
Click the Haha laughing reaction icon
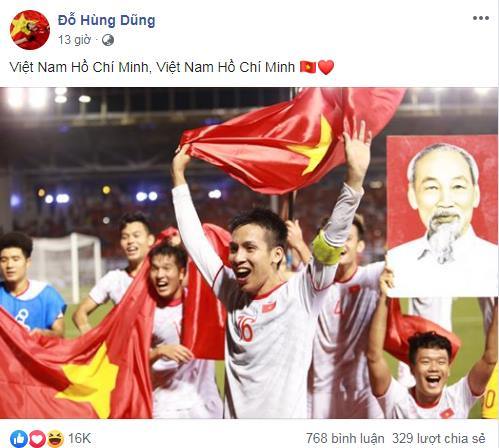pos(55,438)
